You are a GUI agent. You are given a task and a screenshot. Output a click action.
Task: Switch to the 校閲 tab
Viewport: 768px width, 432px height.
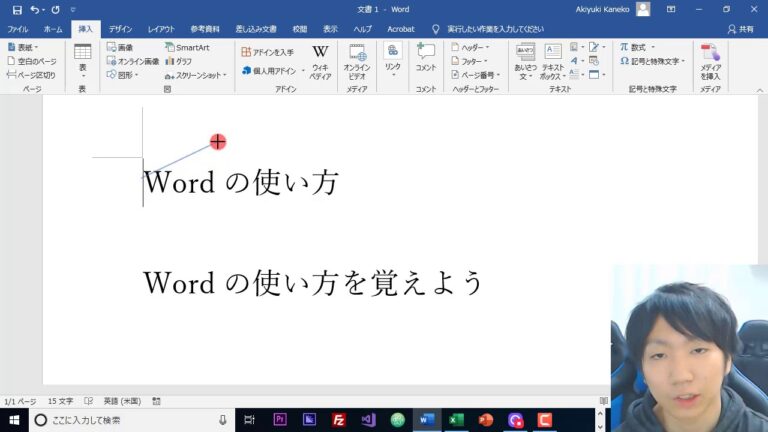[300, 29]
